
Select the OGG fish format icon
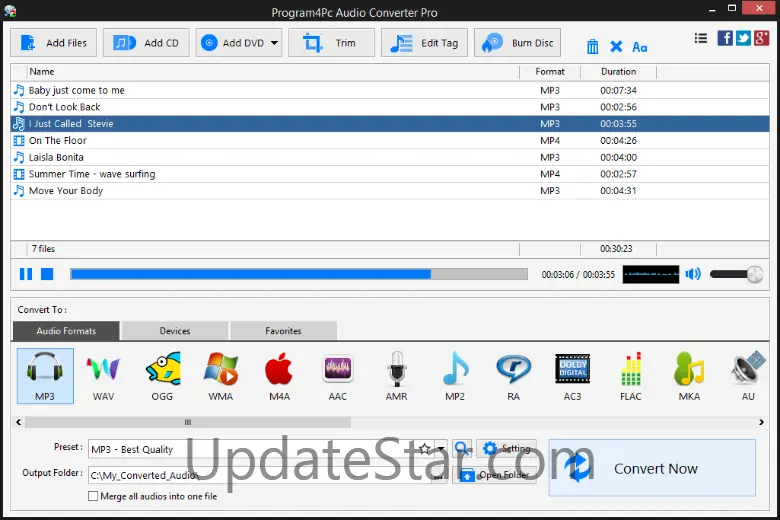pyautogui.click(x=162, y=376)
